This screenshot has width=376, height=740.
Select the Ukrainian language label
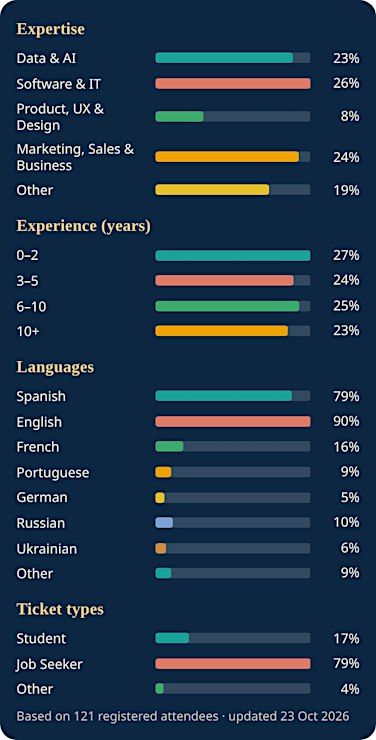click(47, 549)
